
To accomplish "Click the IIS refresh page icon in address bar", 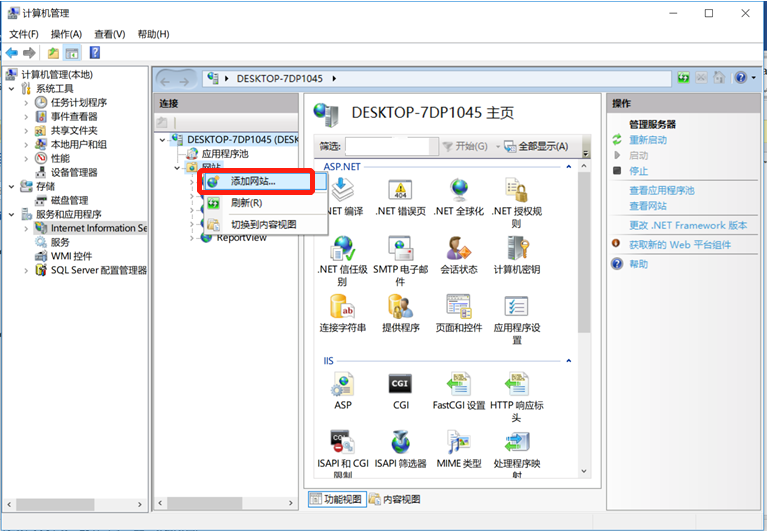I will 683,78.
